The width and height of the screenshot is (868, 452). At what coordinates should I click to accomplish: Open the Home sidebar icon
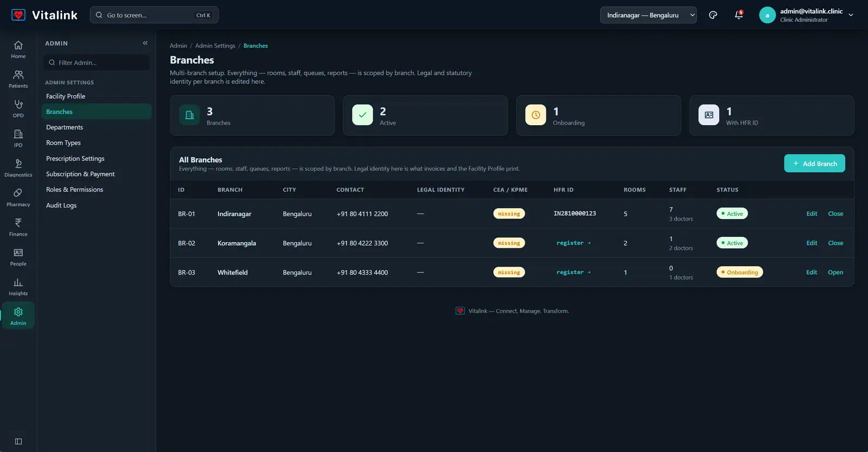tap(18, 49)
